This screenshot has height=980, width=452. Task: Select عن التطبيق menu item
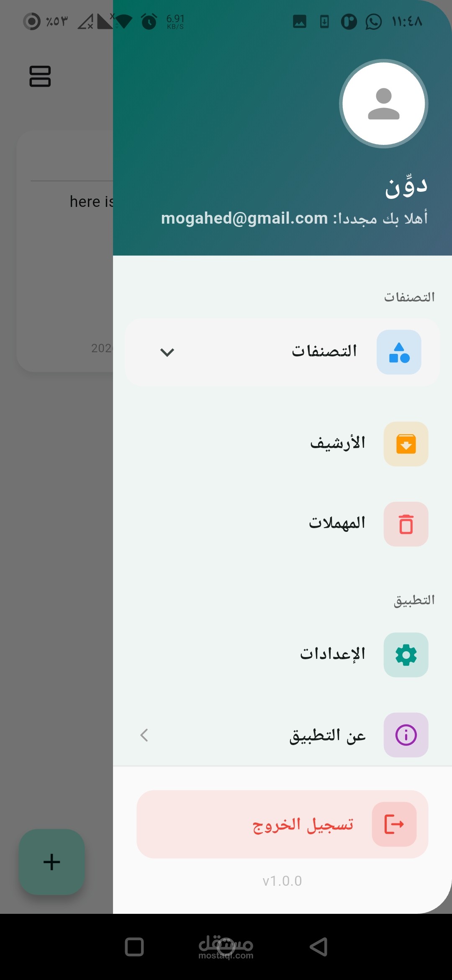pos(282,735)
